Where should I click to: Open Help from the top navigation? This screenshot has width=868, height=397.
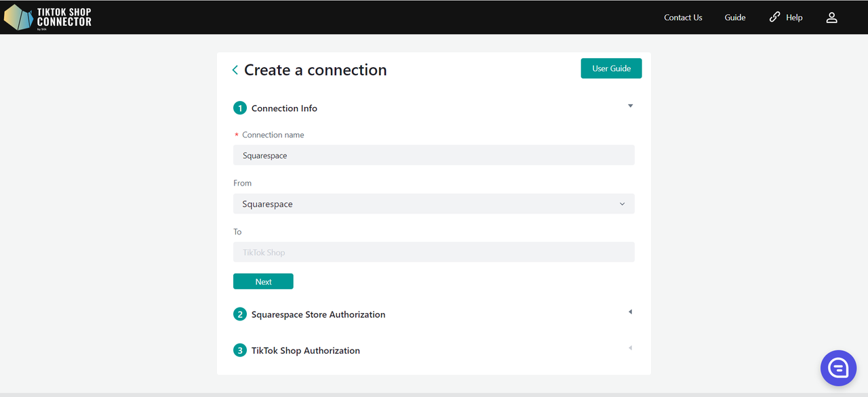tap(794, 18)
